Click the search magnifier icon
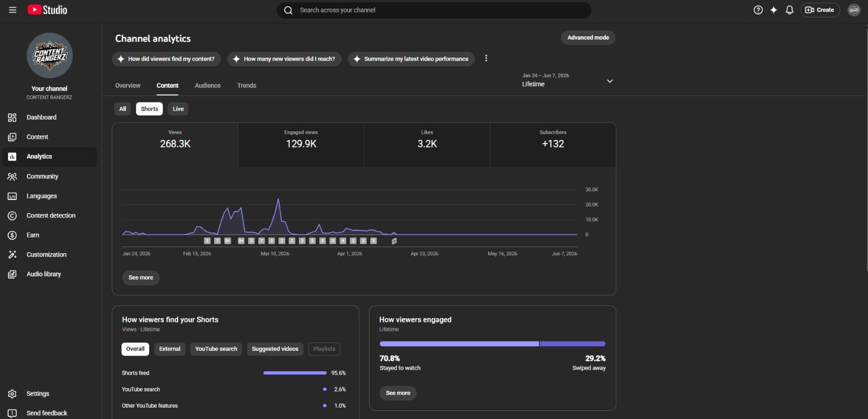 pyautogui.click(x=288, y=10)
